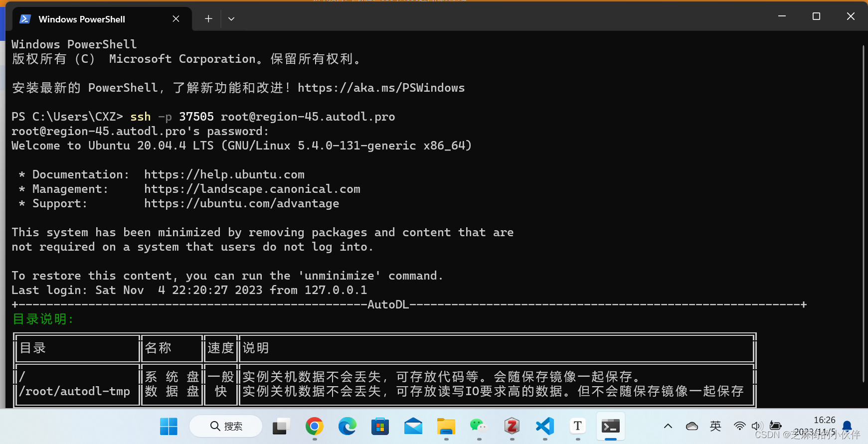This screenshot has width=868, height=444.
Task: Minimize the PowerShell terminal window
Action: tap(782, 16)
